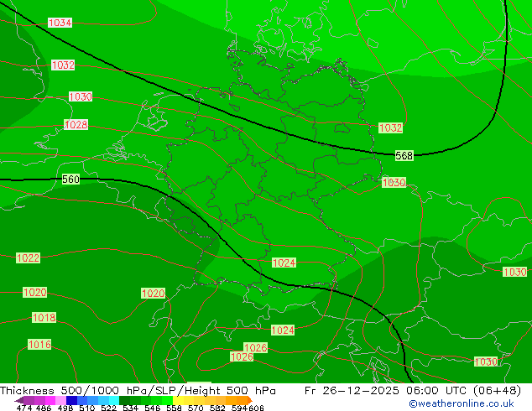
Task: Pick the bright yellow swatch right of 558
Action: [x=178, y=400]
